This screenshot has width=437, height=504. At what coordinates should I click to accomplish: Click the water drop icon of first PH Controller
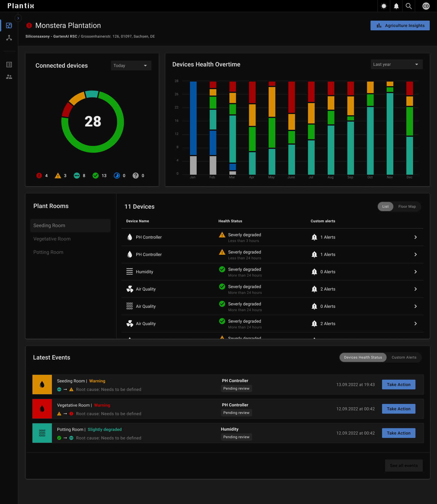tap(130, 237)
